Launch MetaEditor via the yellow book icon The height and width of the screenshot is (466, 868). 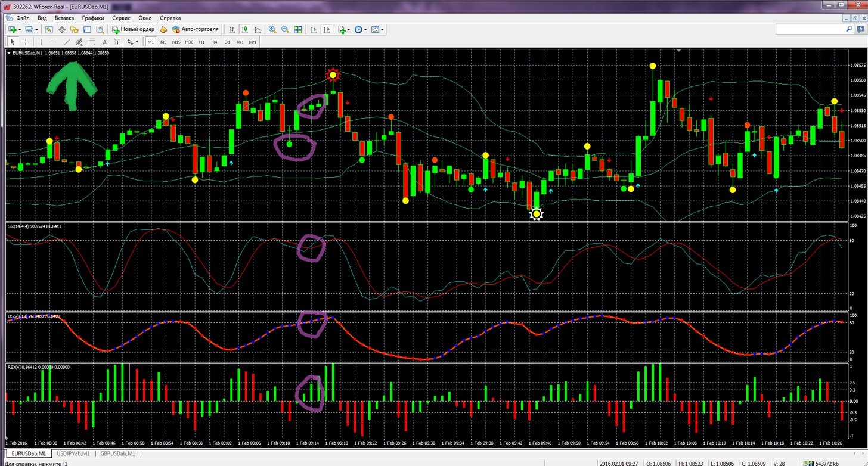pos(163,29)
